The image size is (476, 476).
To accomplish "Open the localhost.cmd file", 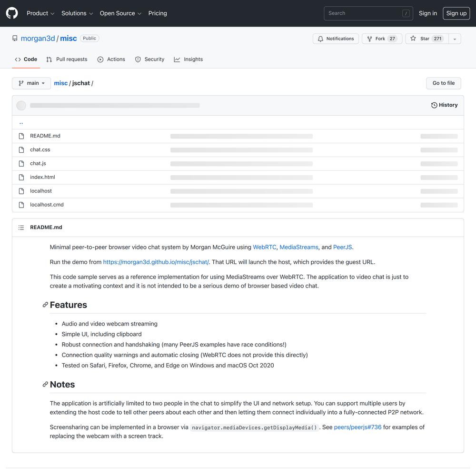I will 47,205.
